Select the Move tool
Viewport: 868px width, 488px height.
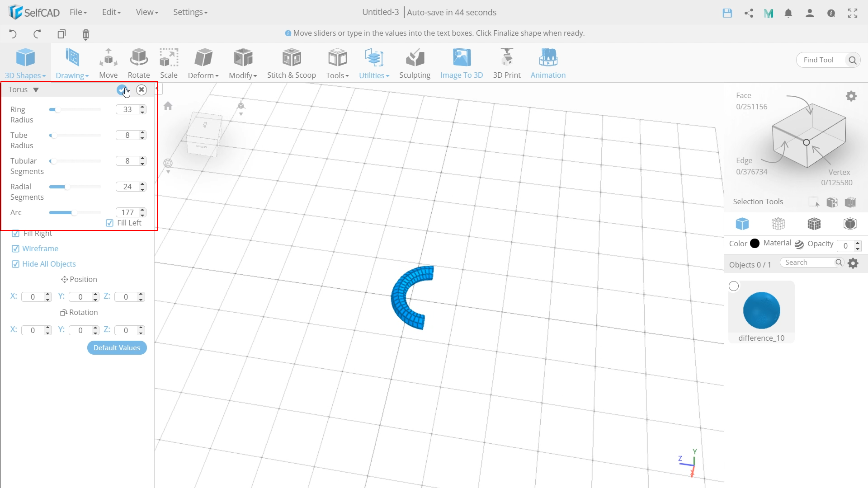(108, 63)
